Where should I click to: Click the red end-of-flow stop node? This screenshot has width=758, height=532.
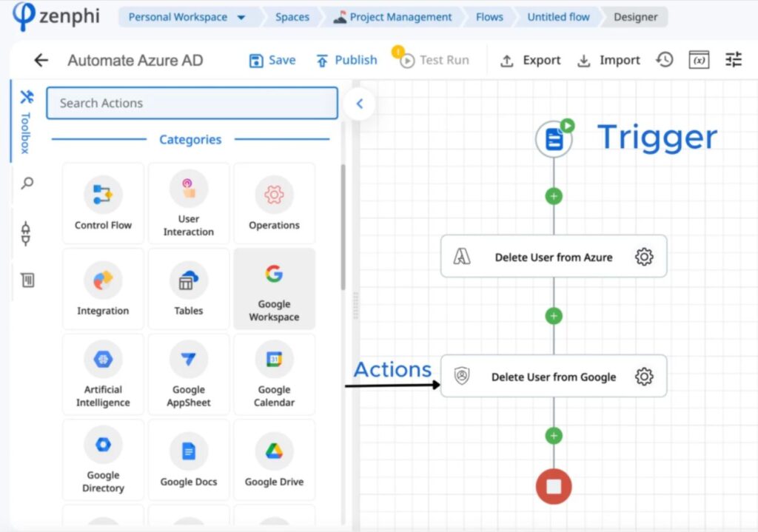click(x=554, y=487)
